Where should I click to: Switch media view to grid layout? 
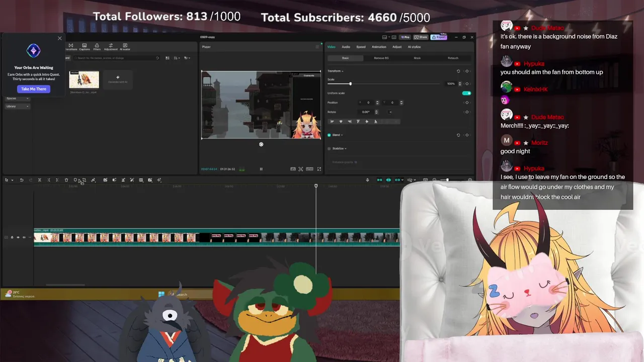coord(168,58)
